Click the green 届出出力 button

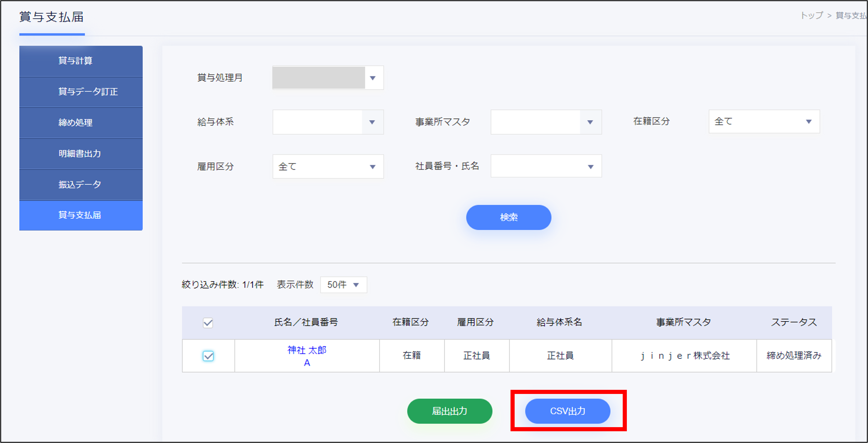tap(449, 411)
